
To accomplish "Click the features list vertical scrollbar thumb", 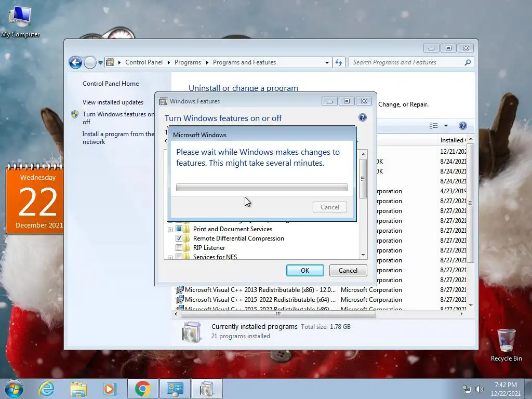I will 363,179.
